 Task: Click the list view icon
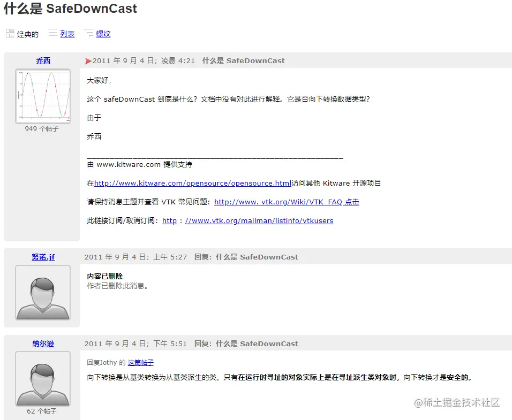click(53, 33)
